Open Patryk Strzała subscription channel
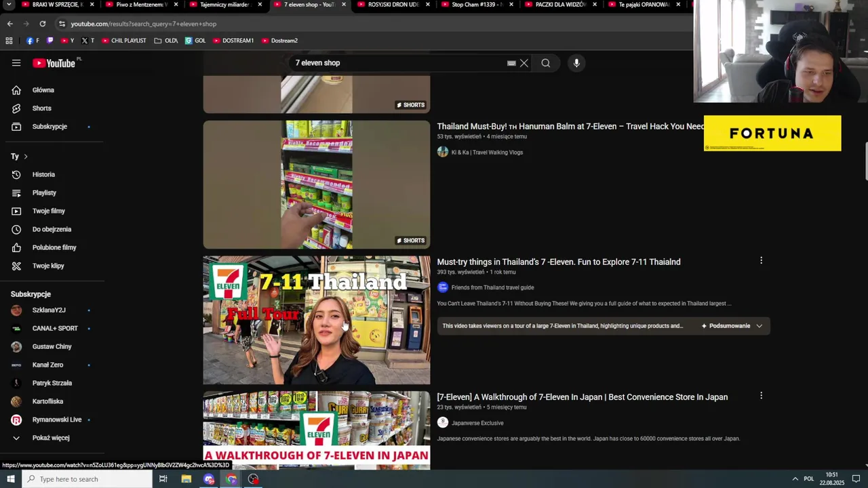Image resolution: width=868 pixels, height=488 pixels. tap(52, 384)
